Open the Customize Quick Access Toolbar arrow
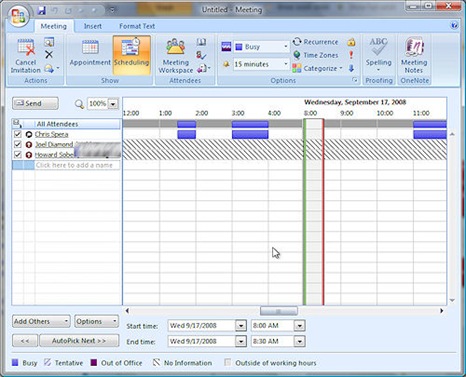 coord(112,11)
